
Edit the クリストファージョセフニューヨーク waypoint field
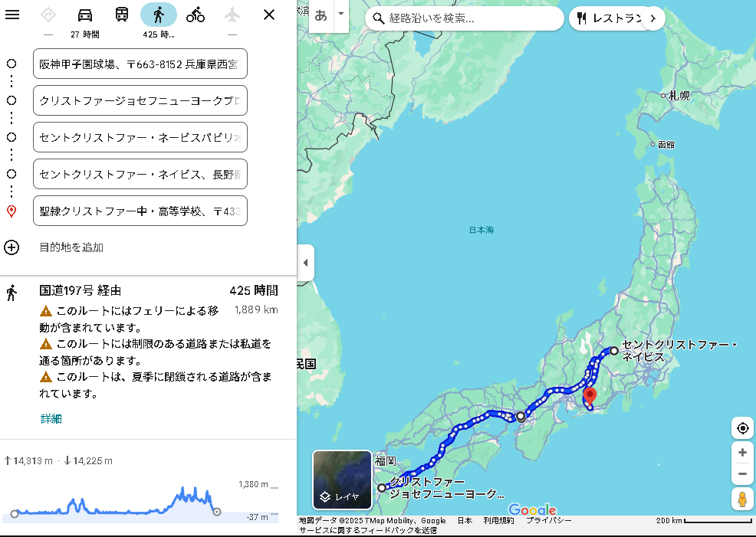[x=140, y=100]
